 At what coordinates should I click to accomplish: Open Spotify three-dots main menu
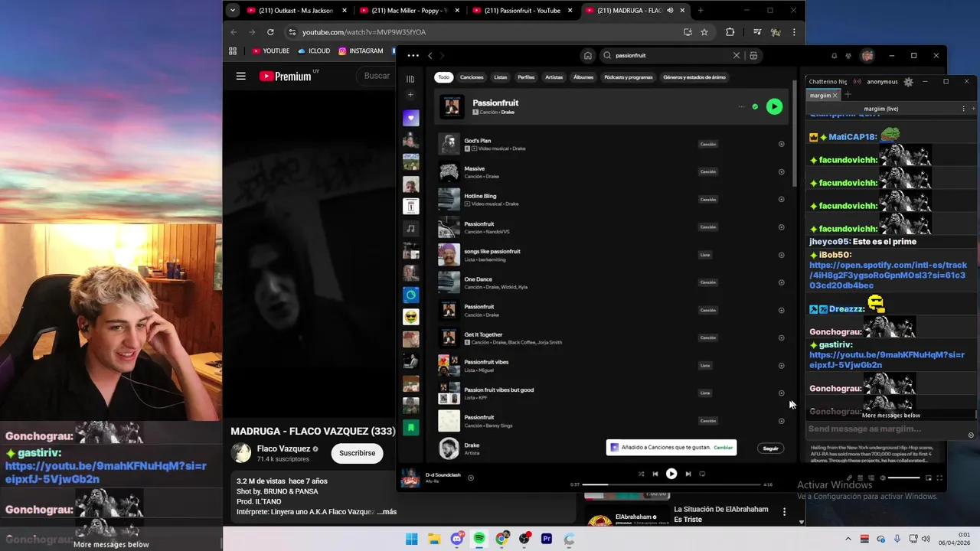(x=413, y=56)
